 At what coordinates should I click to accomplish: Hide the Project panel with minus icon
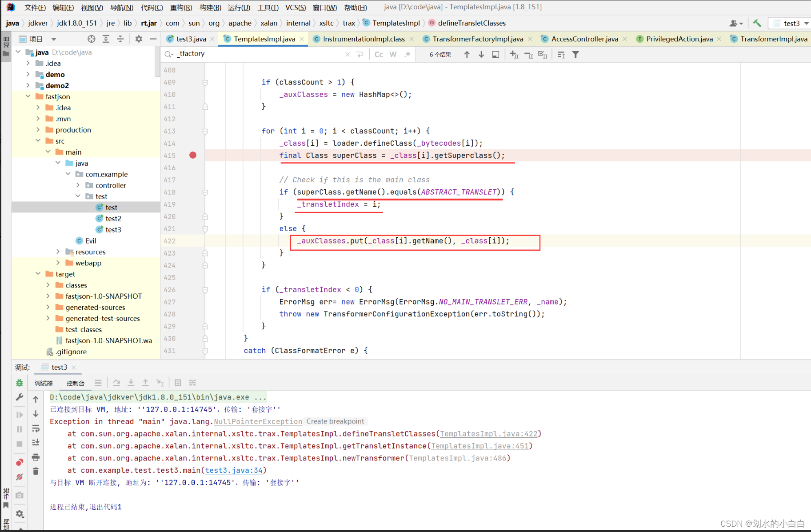[153, 39]
